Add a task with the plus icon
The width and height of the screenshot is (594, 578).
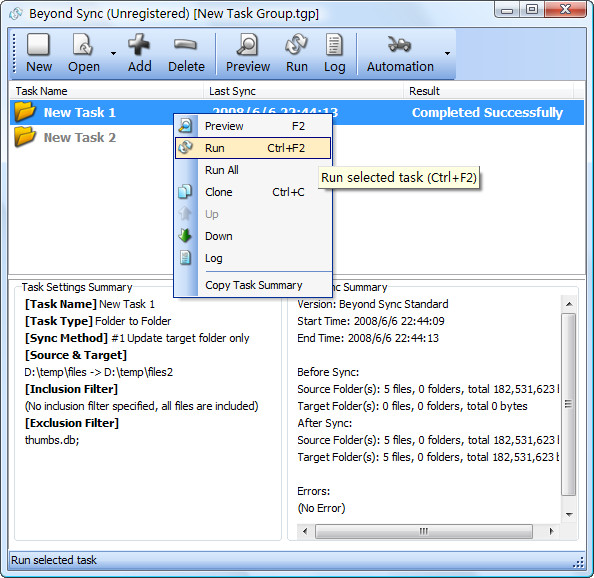click(139, 45)
